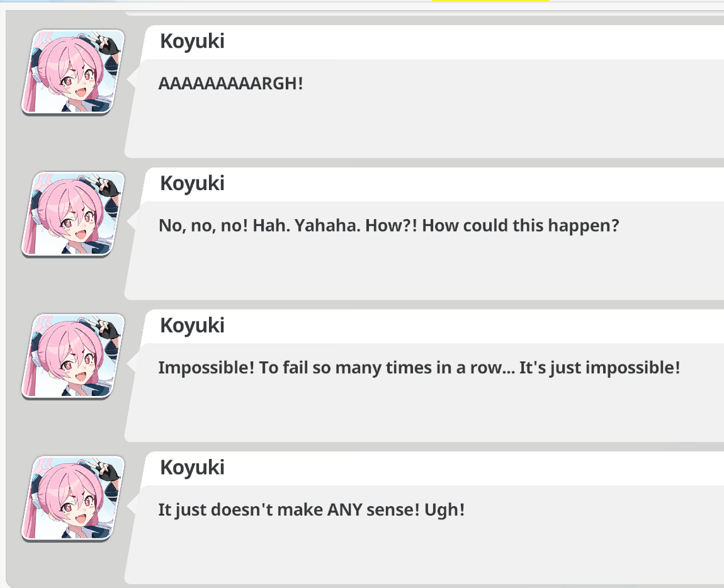Click the capitalized word 'ANY' in the last message
Screen dimensions: 724x588
click(344, 510)
